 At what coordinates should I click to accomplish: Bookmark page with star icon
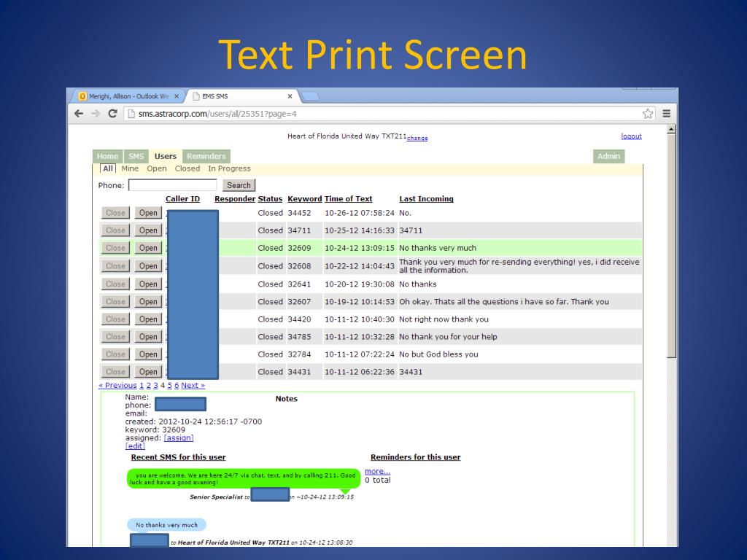[647, 114]
